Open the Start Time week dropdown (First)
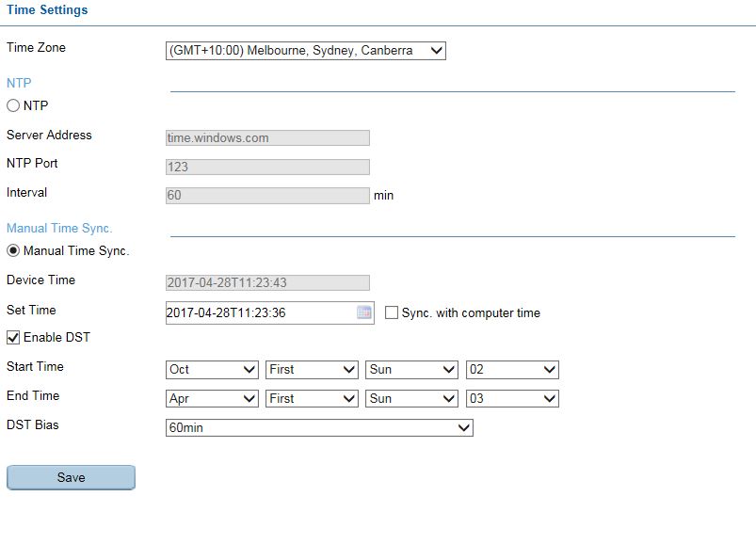 click(x=312, y=370)
